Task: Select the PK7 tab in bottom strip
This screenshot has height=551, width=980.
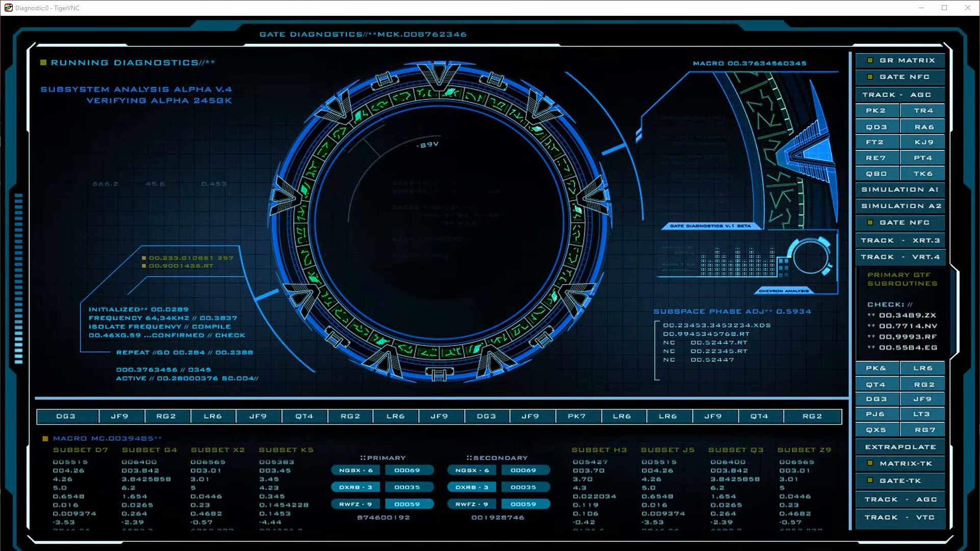Action: [577, 416]
